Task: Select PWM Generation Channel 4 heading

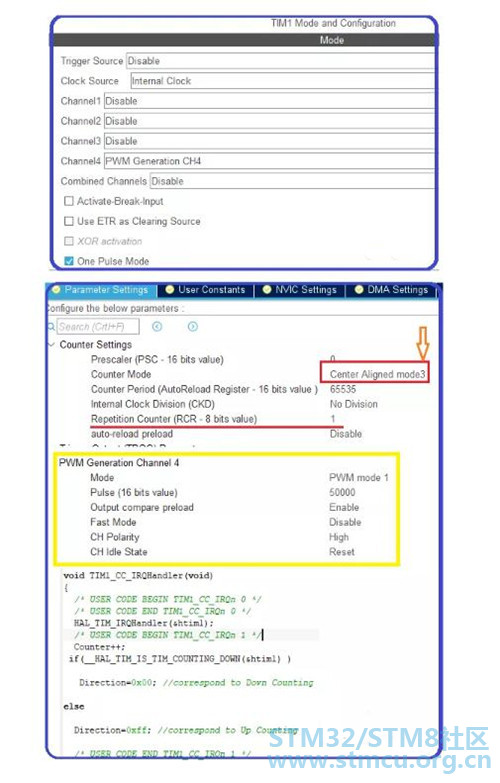Action: pyautogui.click(x=119, y=462)
